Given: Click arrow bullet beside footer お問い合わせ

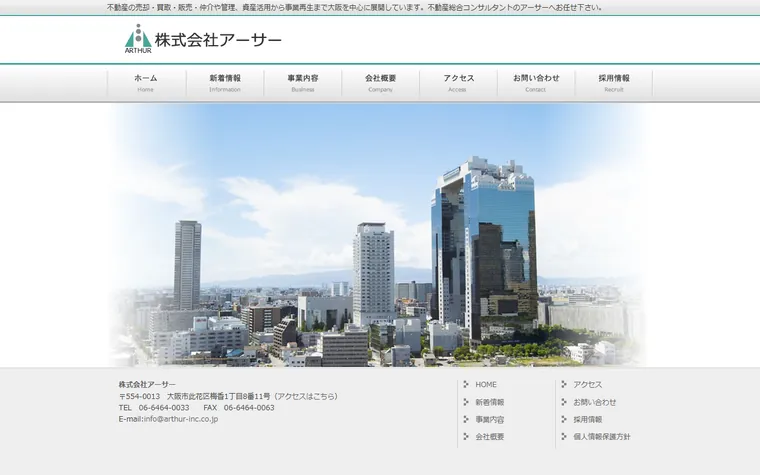Looking at the screenshot, I should click(x=564, y=402).
